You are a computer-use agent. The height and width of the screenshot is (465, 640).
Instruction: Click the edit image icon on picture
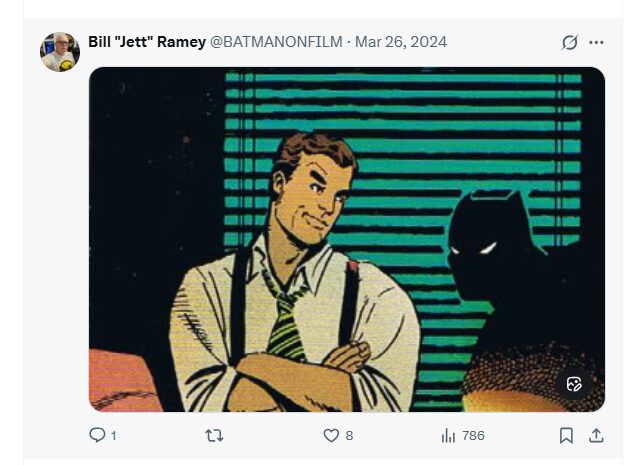[574, 384]
